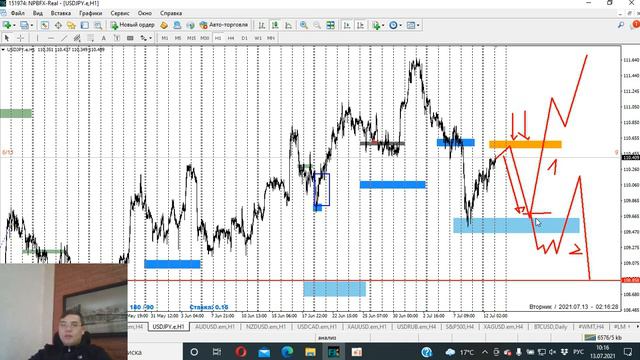Switch timeframe to MN

tap(271, 38)
